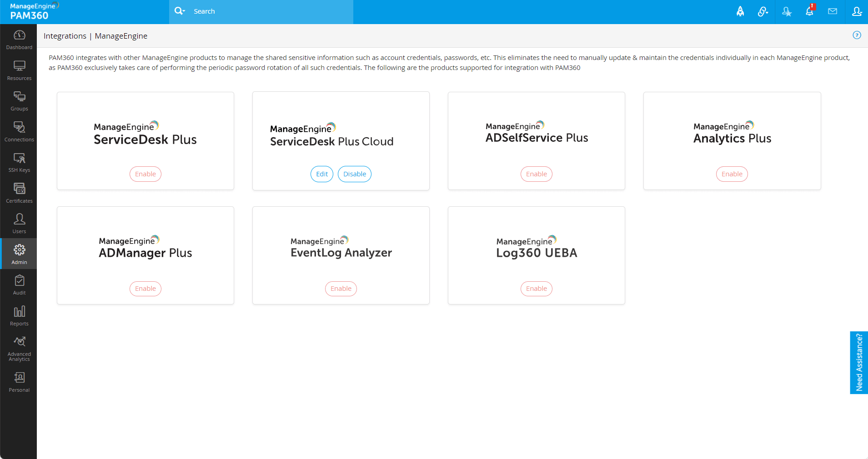Click the ManageEngine PAM360 logo

pos(35,11)
